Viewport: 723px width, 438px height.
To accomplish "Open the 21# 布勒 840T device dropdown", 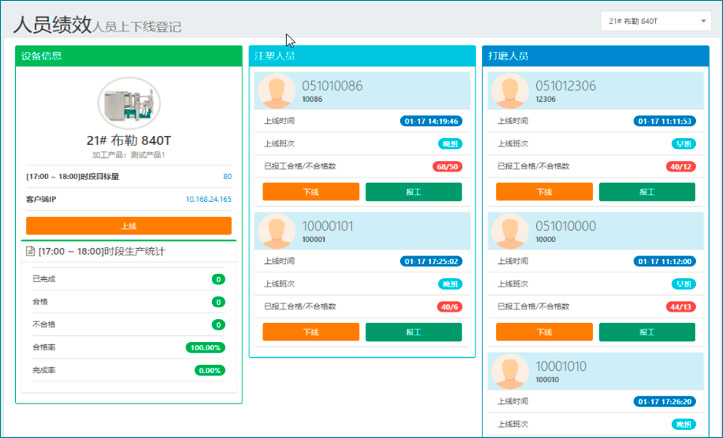I will [655, 21].
